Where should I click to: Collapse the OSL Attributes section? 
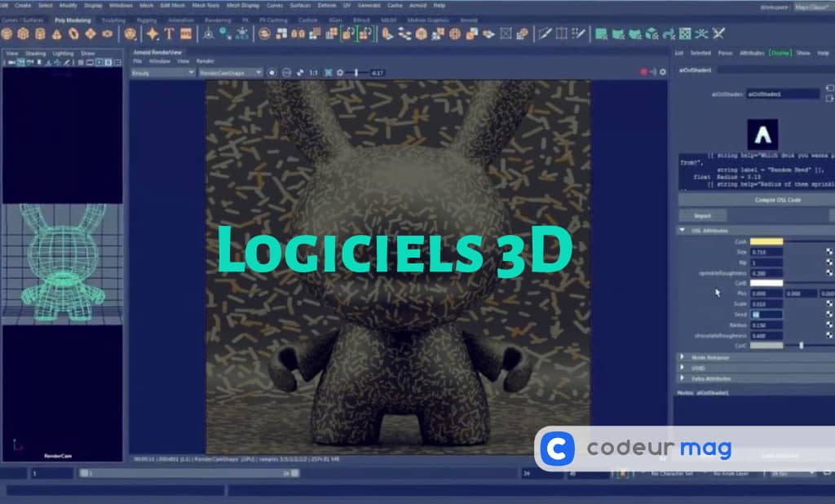point(683,231)
